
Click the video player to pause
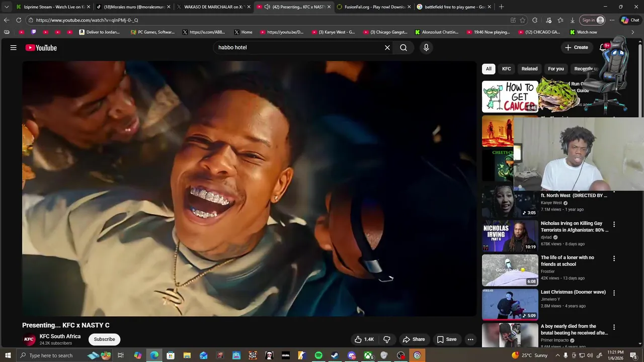[249, 189]
